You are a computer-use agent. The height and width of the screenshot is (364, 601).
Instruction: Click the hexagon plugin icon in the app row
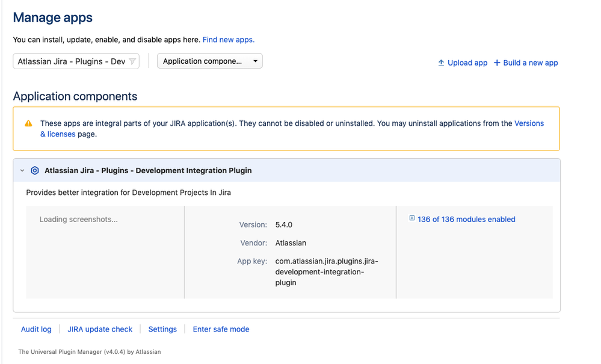35,171
